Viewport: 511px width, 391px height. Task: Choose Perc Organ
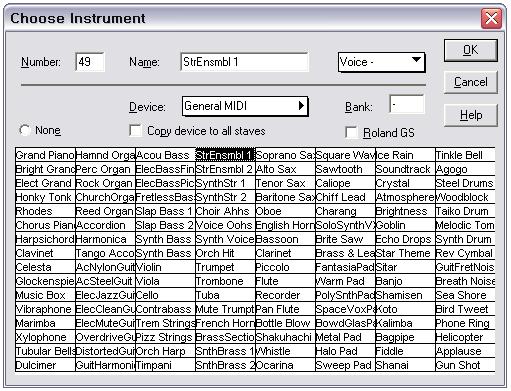pos(106,169)
